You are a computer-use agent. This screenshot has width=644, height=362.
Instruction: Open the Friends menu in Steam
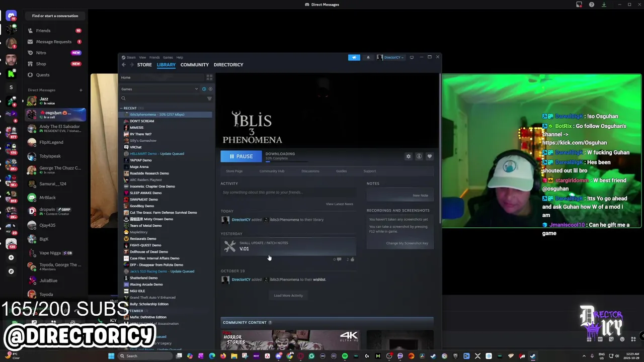[x=154, y=57]
